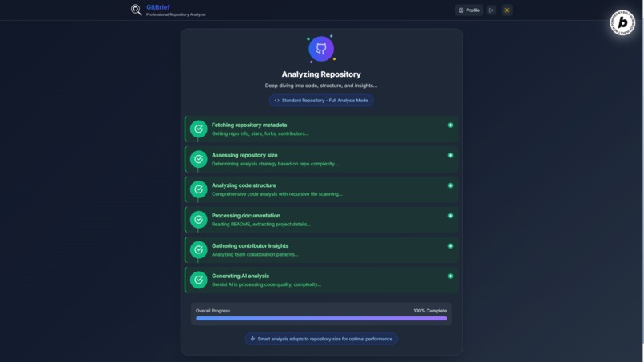Click the checkmark icon for Generating AI analysis
The width and height of the screenshot is (644, 362).
[198, 280]
